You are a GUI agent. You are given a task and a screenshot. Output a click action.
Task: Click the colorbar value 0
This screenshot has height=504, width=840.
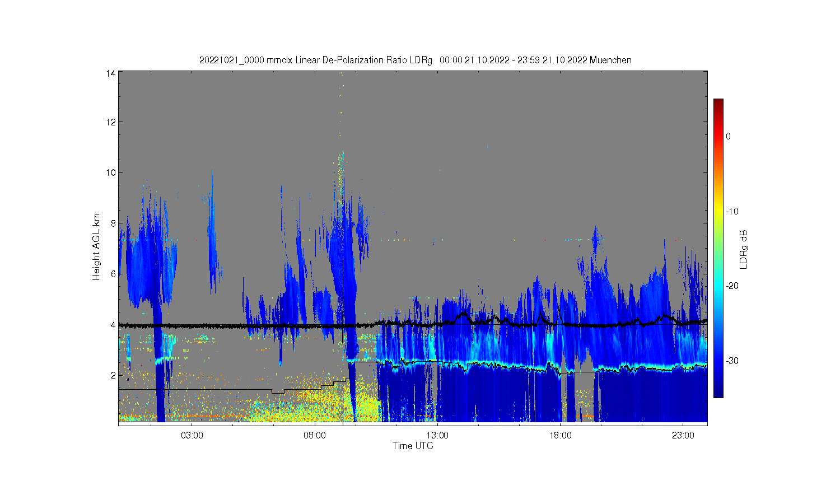click(729, 136)
